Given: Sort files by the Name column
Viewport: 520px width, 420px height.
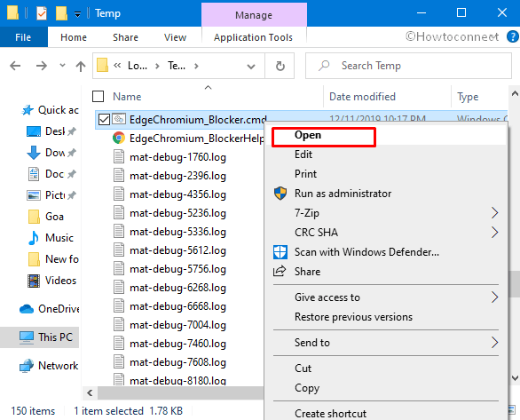Looking at the screenshot, I should 127,97.
